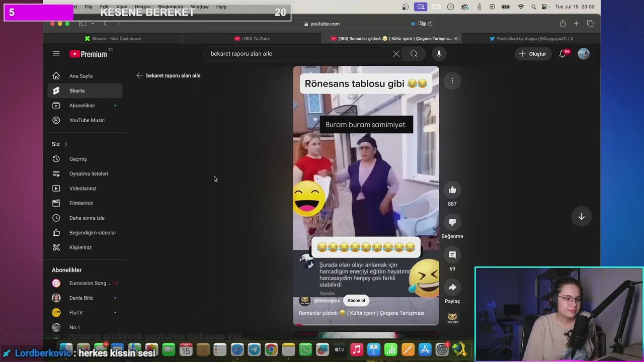Toggle Safari sidebar
Viewport: 644px width, 362px height.
coord(83,24)
